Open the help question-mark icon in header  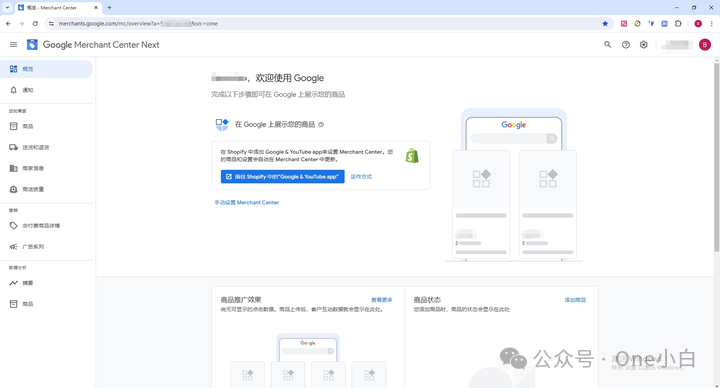click(x=625, y=45)
